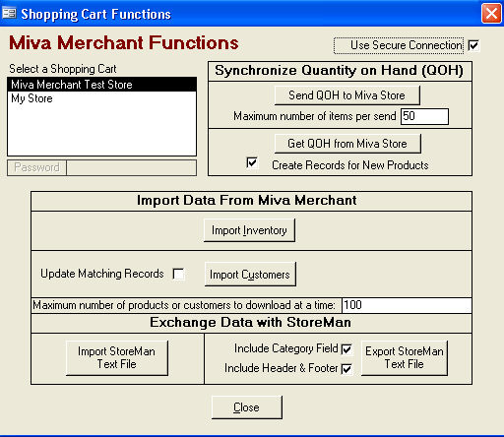
Task: Click empty area of shopping cart listbox
Action: [x=102, y=130]
